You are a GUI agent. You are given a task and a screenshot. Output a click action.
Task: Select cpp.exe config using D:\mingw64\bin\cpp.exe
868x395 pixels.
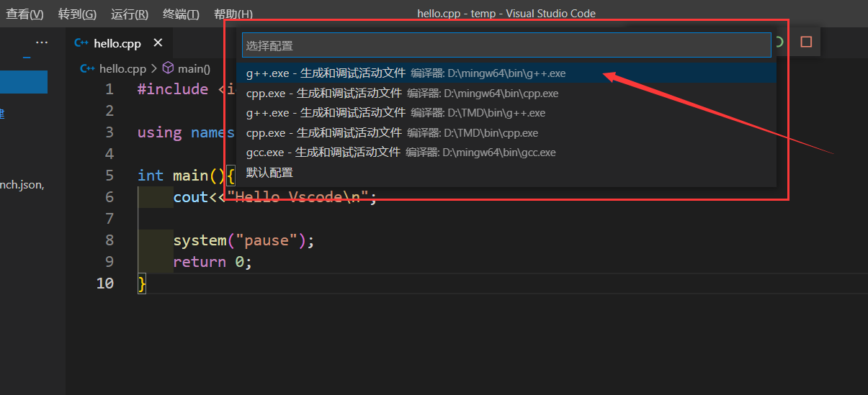506,94
